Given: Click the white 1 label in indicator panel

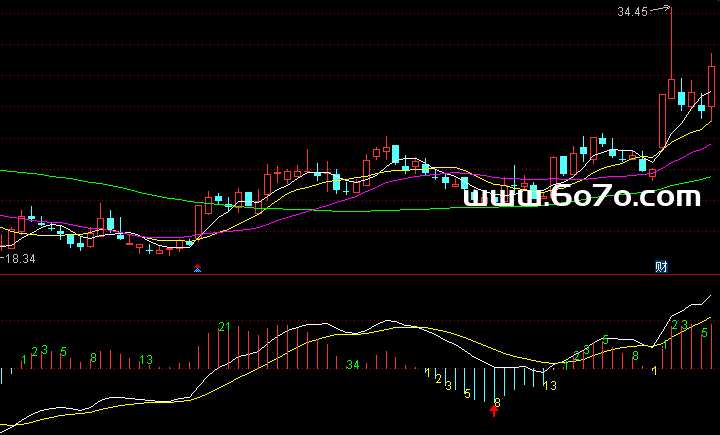Looking at the screenshot, I should pyautogui.click(x=655, y=371).
